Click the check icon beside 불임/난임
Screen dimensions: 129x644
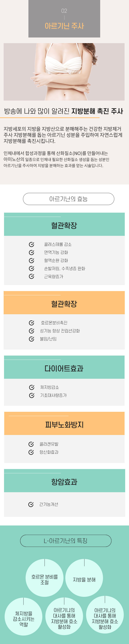click(31, 339)
